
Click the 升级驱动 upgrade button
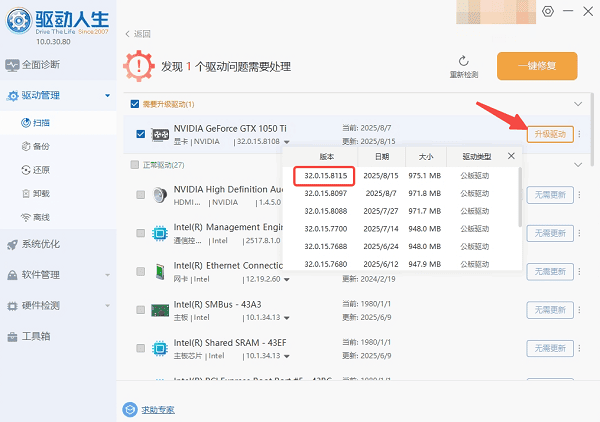click(549, 135)
